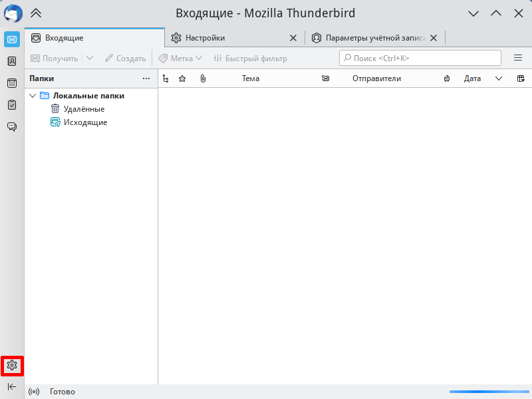Close the Thunderbird window
The width and height of the screenshot is (532, 399).
(x=519, y=13)
